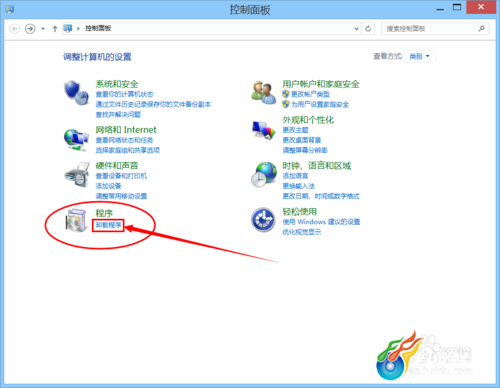Screen dimensions: 500x388
Task: Open the 系统和安全 shield icon
Action: (77, 93)
